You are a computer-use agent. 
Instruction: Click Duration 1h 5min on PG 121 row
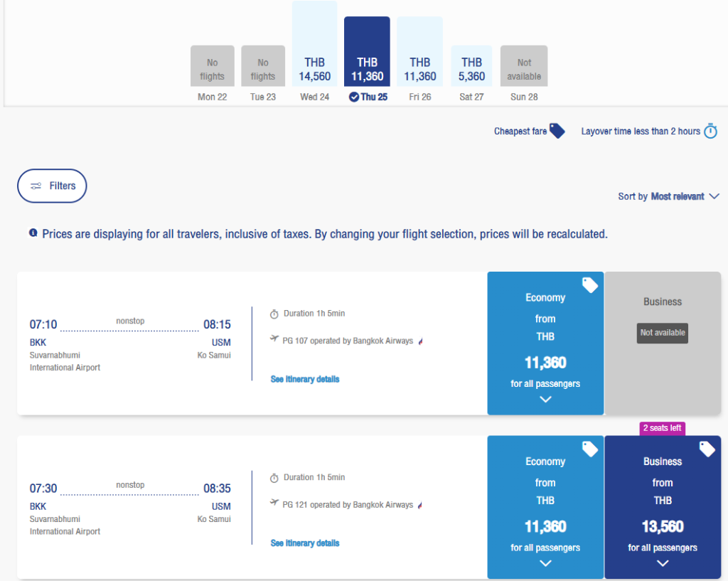pos(314,477)
